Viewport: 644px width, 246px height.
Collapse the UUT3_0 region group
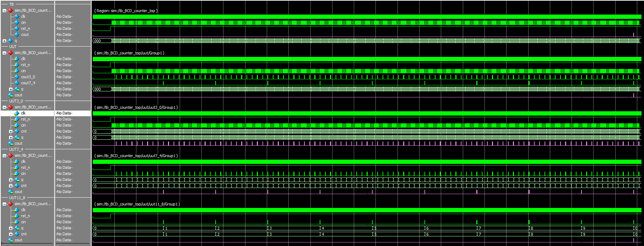click(x=4, y=107)
